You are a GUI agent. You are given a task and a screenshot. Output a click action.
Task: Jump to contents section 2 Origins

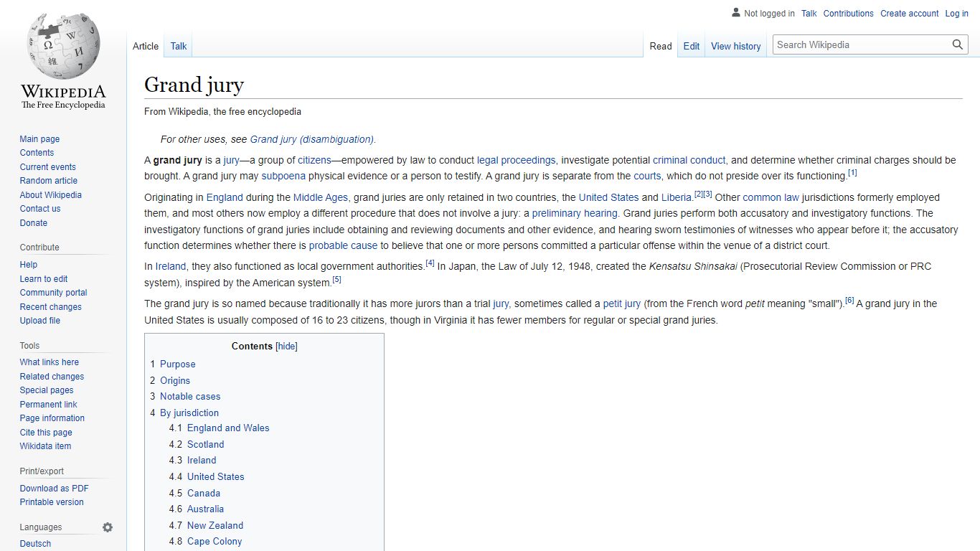[x=170, y=381]
